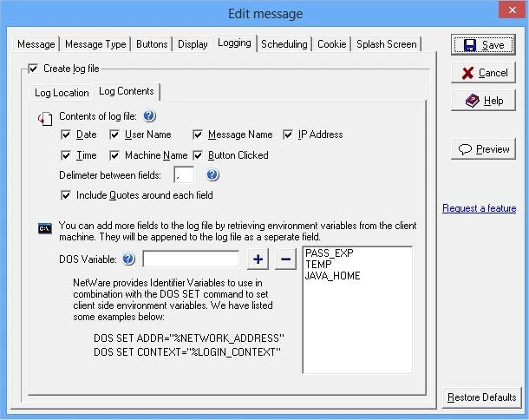The width and height of the screenshot is (529, 420).
Task: Click the help icon beside Contents of log file
Action: click(x=149, y=116)
